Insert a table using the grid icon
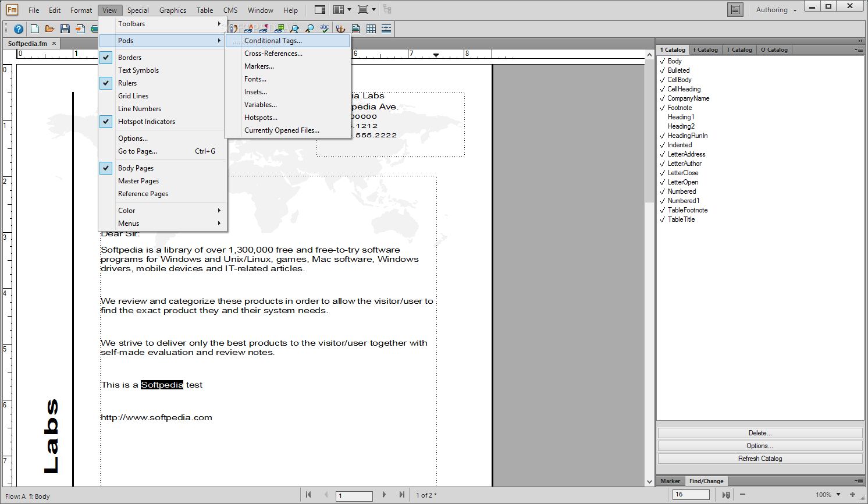 371,29
